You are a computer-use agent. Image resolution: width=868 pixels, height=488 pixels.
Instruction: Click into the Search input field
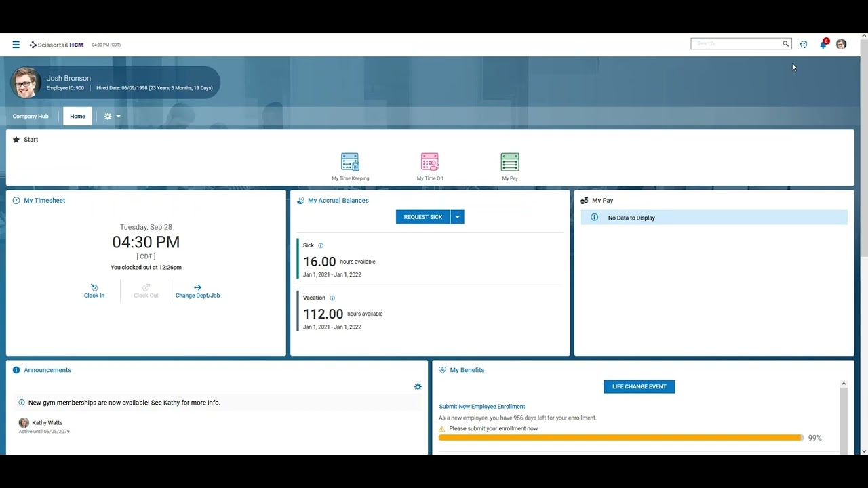tap(736, 44)
